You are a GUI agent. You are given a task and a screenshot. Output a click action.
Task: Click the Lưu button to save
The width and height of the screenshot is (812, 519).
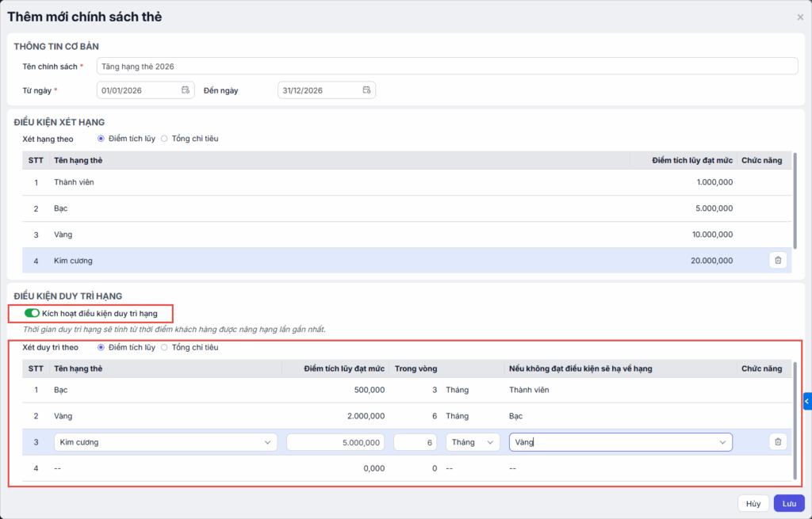(x=788, y=503)
